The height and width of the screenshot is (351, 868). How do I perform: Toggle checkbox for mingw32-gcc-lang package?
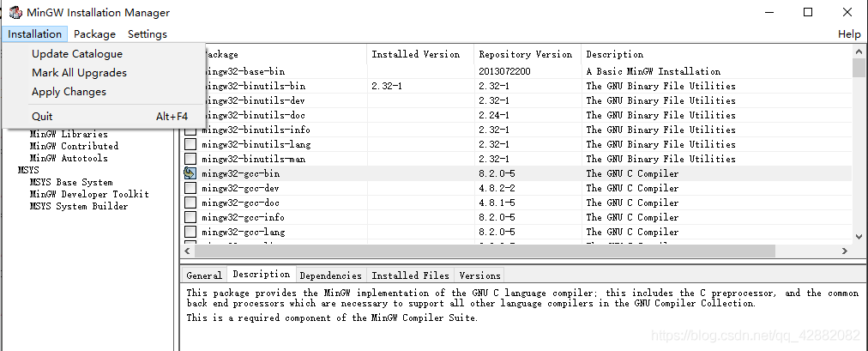[190, 232]
